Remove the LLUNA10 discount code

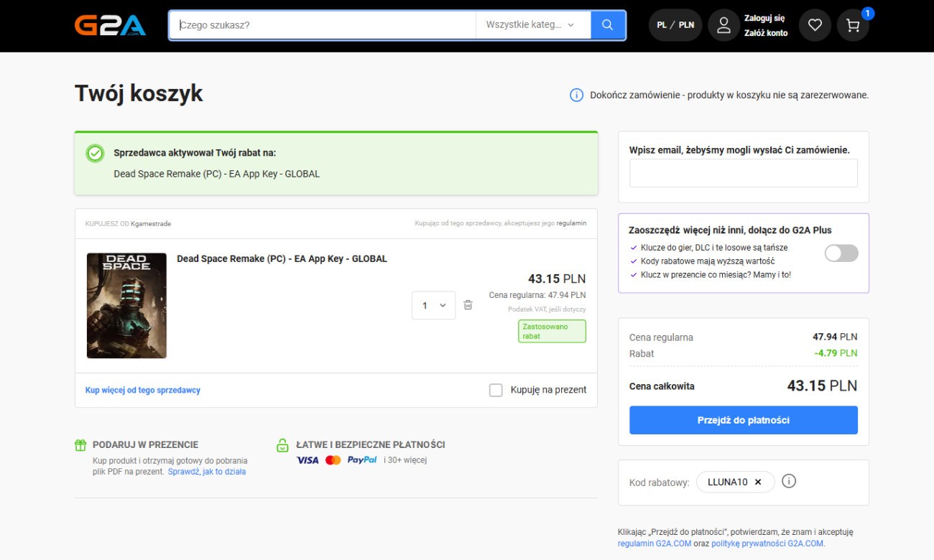757,482
